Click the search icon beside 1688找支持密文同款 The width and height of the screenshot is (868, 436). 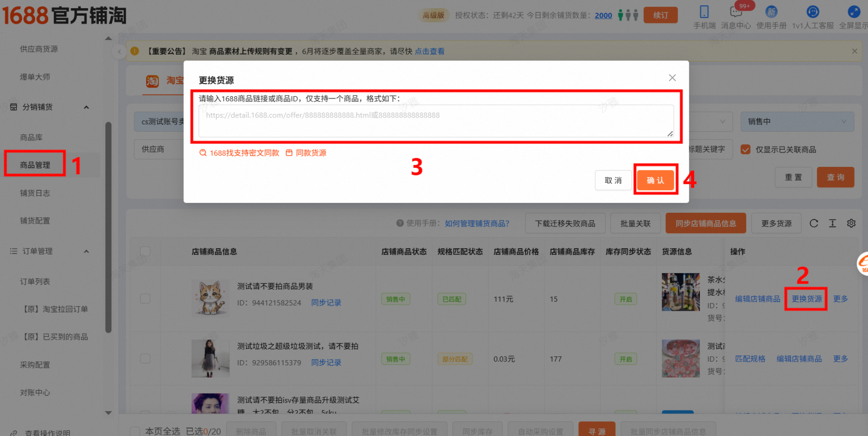pyautogui.click(x=202, y=153)
